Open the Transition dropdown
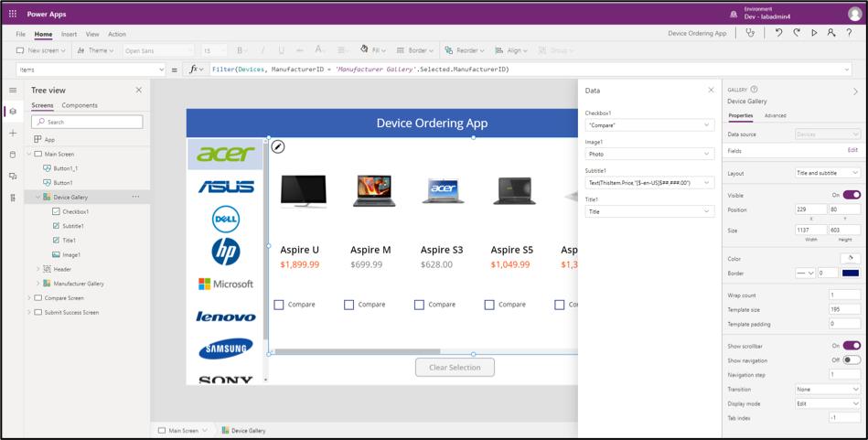 (x=828, y=389)
